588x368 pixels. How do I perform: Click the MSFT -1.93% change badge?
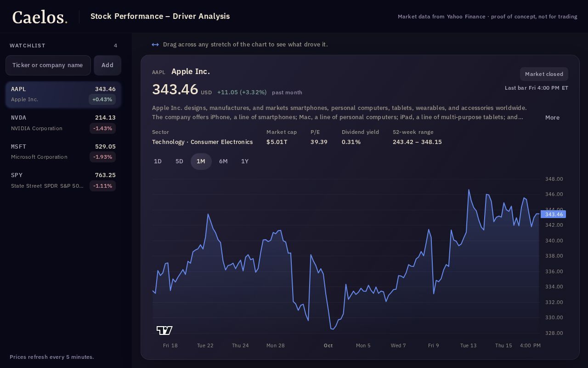(x=102, y=157)
